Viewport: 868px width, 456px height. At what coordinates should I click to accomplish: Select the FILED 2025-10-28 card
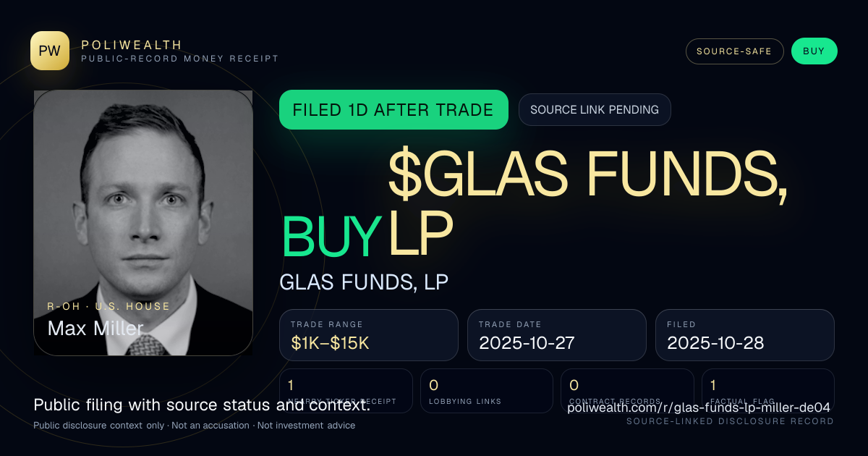tap(745, 335)
